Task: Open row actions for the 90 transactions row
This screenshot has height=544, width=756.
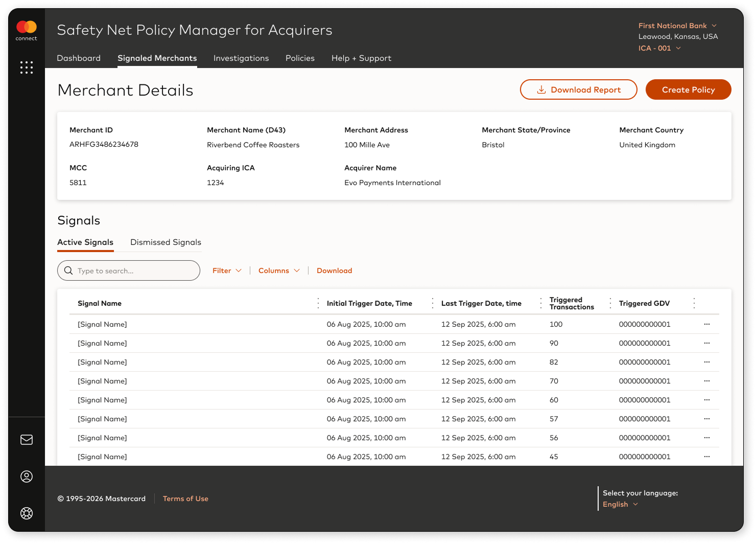Action: click(x=707, y=343)
